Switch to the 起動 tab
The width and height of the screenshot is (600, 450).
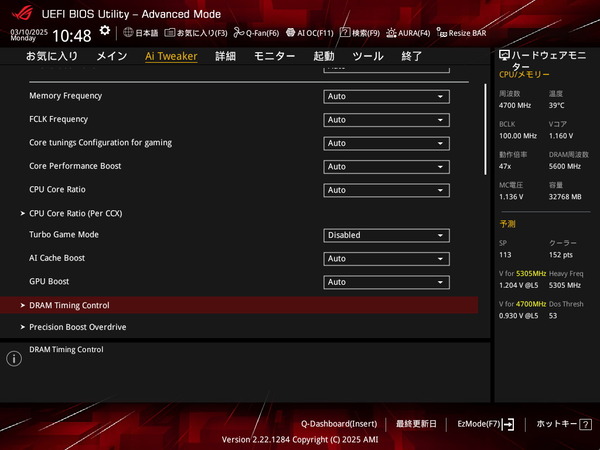(x=324, y=56)
